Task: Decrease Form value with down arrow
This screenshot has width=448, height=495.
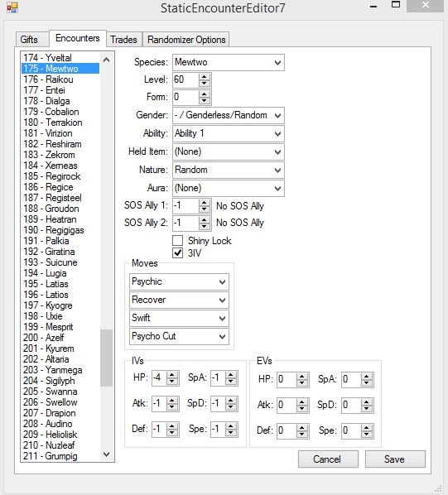Action: [205, 100]
